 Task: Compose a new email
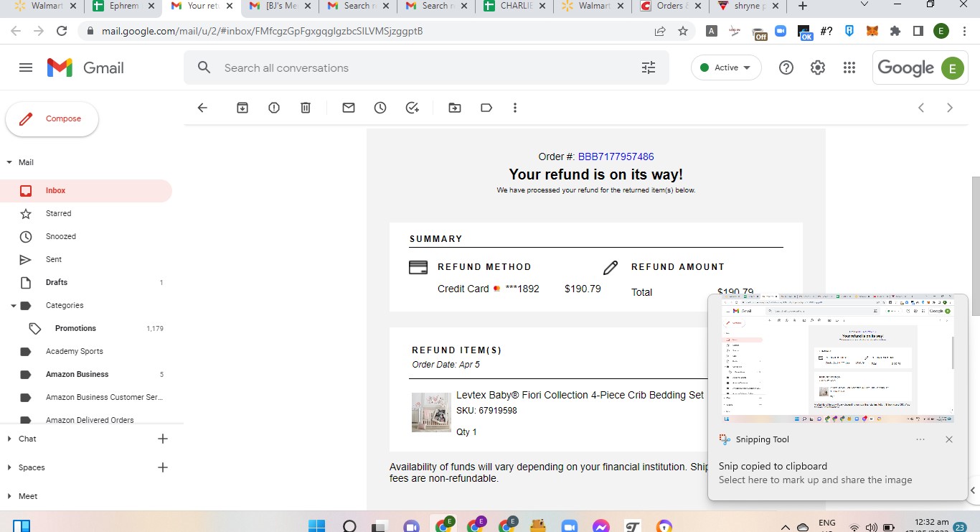coord(52,119)
